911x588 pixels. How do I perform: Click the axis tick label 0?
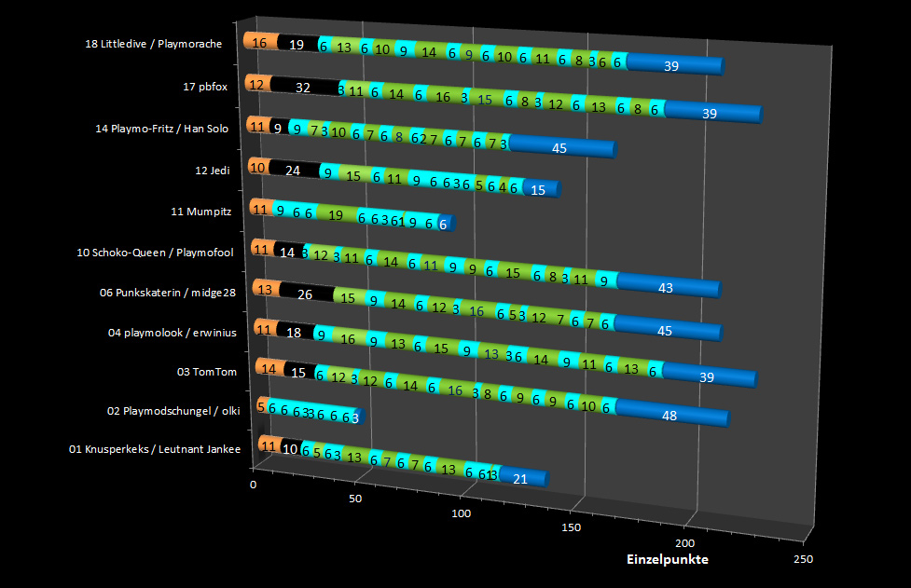pyautogui.click(x=253, y=485)
